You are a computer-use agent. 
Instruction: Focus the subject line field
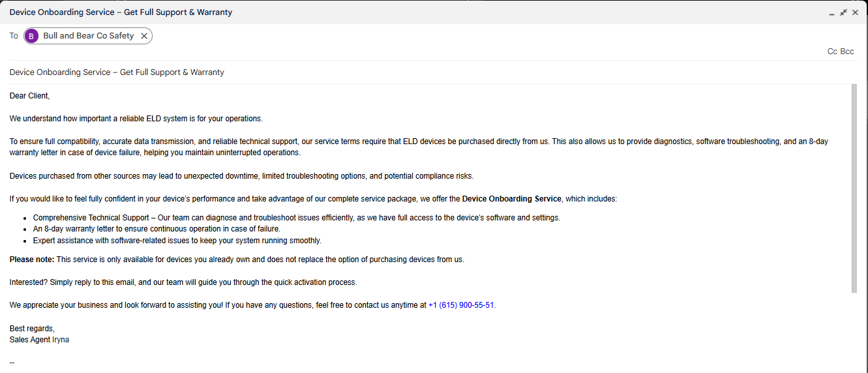click(391, 72)
